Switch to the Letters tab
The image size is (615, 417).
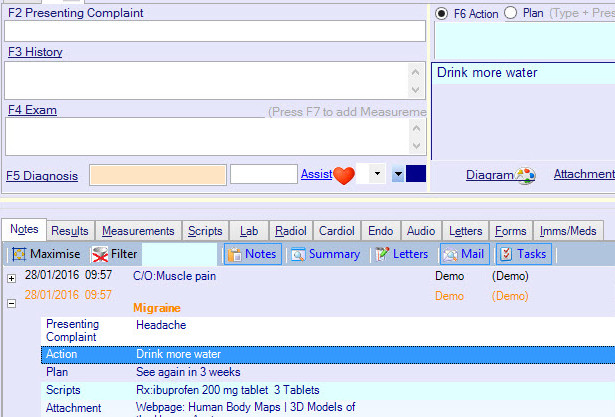pos(466,231)
